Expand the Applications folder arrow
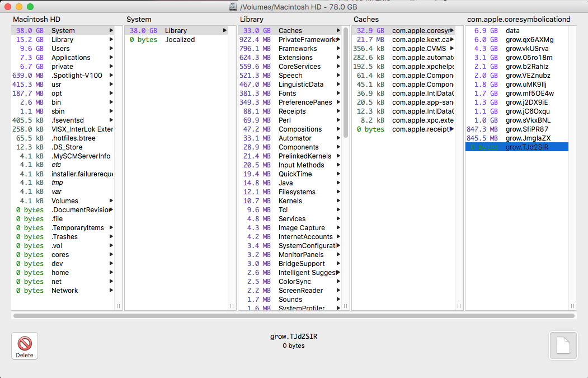 (111, 58)
